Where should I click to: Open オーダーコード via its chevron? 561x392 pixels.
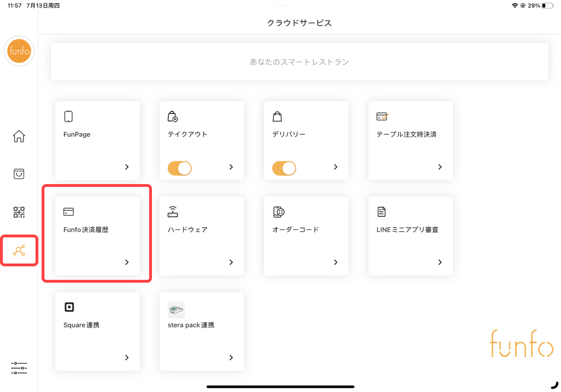336,262
